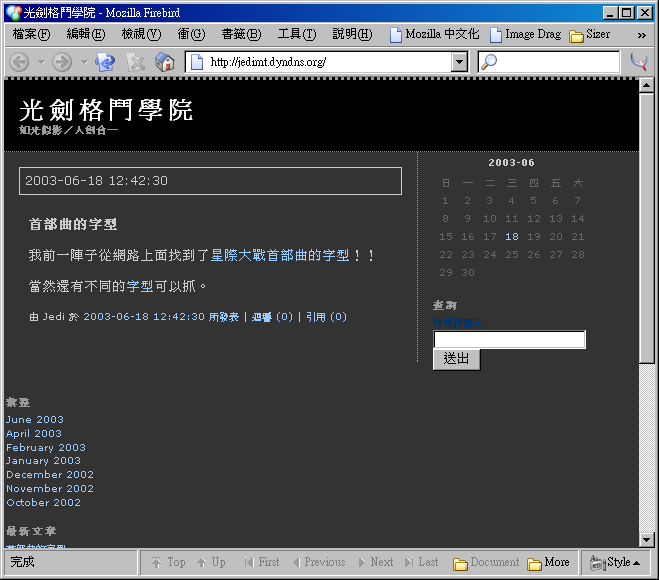Open the 衝(G) menu
Image resolution: width=659 pixels, height=580 pixels.
(x=191, y=34)
